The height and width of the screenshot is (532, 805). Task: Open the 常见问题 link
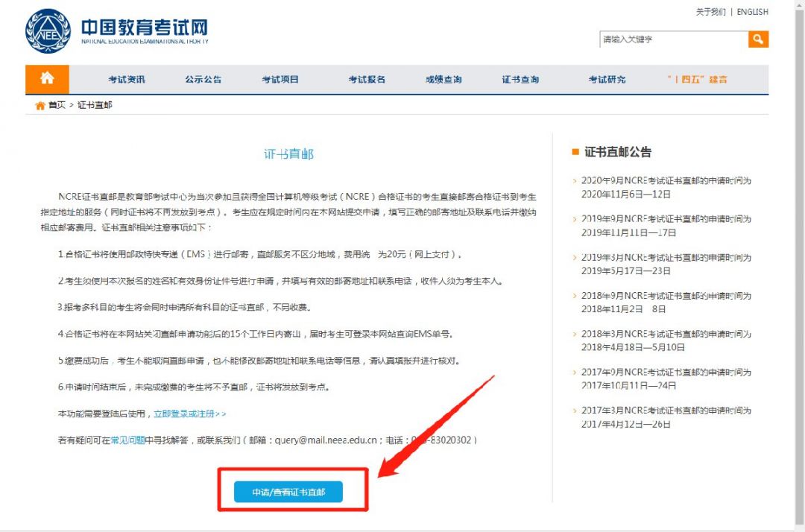(x=127, y=440)
